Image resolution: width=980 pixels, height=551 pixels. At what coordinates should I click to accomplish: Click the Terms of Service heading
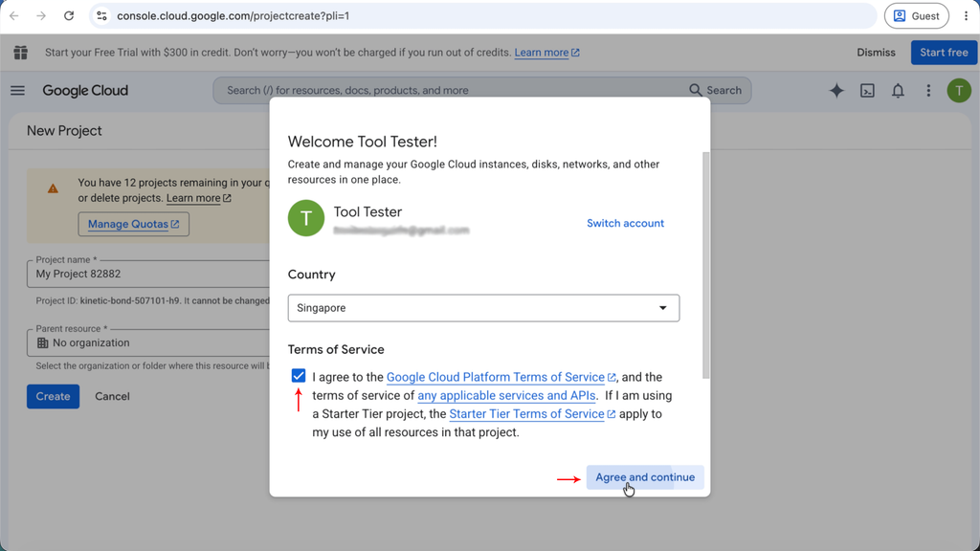click(336, 349)
